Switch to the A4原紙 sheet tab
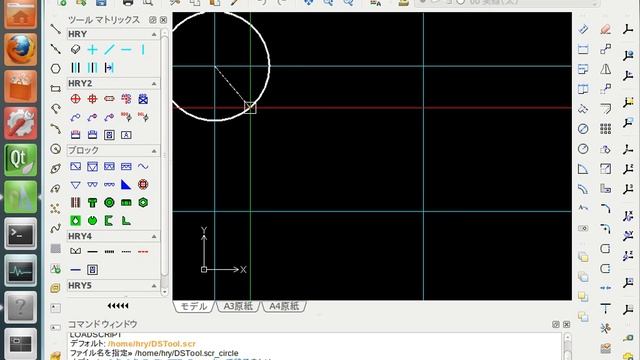The image size is (640, 360). tap(284, 306)
